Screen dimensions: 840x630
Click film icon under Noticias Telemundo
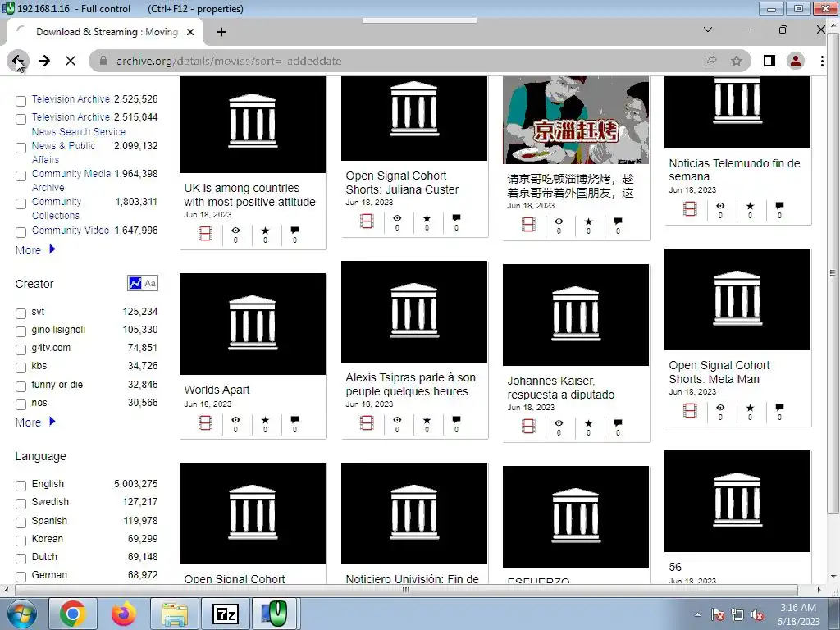tap(690, 209)
